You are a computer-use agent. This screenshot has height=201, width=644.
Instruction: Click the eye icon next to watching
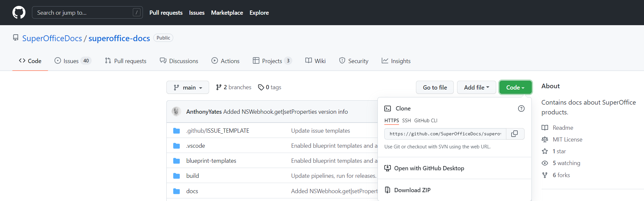(545, 163)
